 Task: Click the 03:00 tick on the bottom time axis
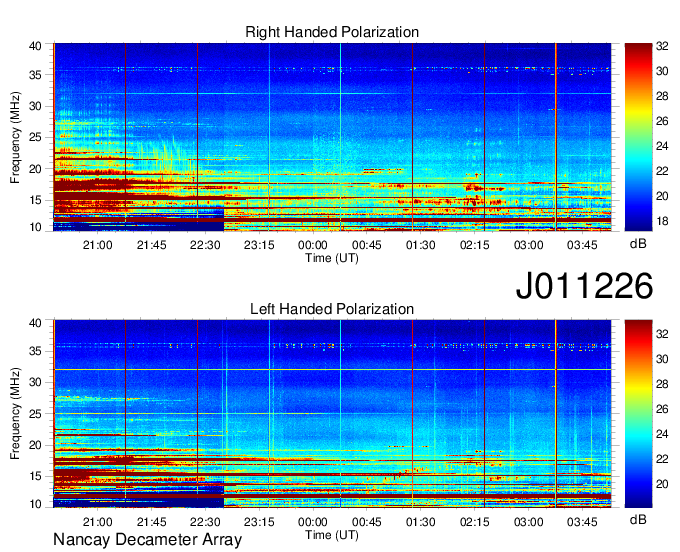[x=528, y=522]
